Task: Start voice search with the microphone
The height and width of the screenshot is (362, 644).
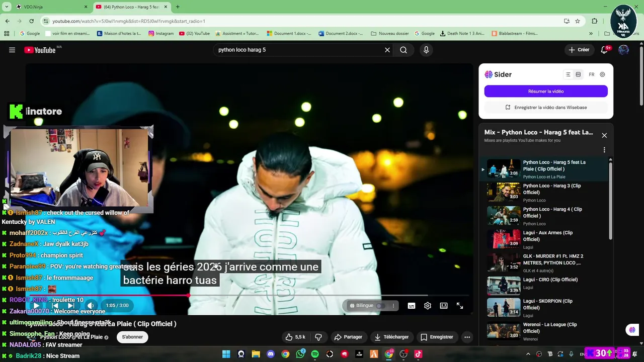Action: click(426, 50)
